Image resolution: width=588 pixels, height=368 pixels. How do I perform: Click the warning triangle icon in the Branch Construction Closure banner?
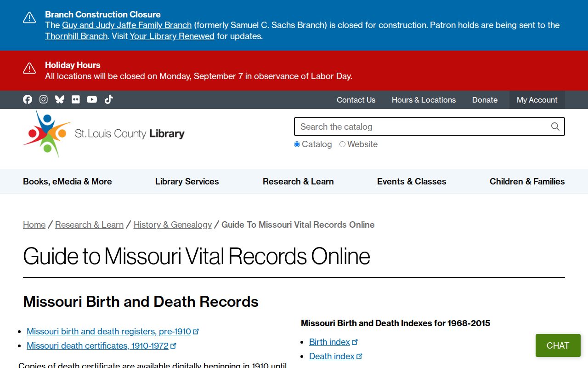click(29, 18)
